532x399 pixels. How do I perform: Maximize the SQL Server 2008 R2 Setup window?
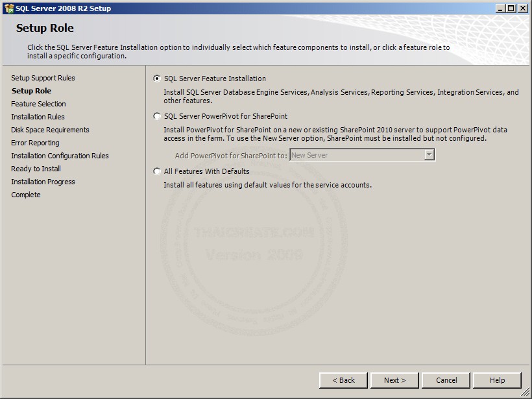tap(511, 8)
